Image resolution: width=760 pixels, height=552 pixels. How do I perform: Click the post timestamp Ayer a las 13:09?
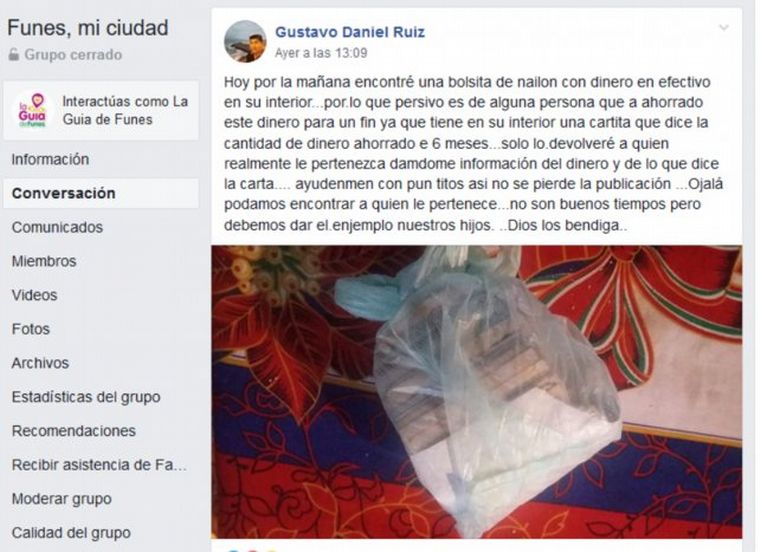321,53
